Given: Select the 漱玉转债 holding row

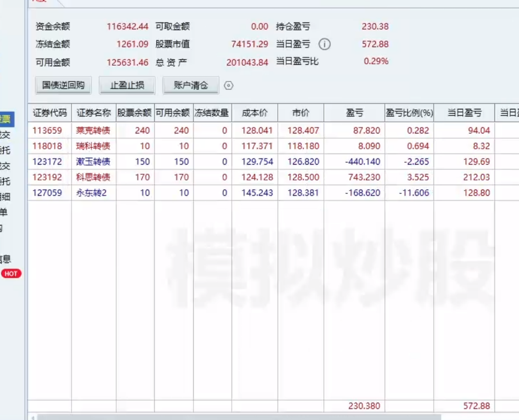Looking at the screenshot, I should click(x=93, y=162).
